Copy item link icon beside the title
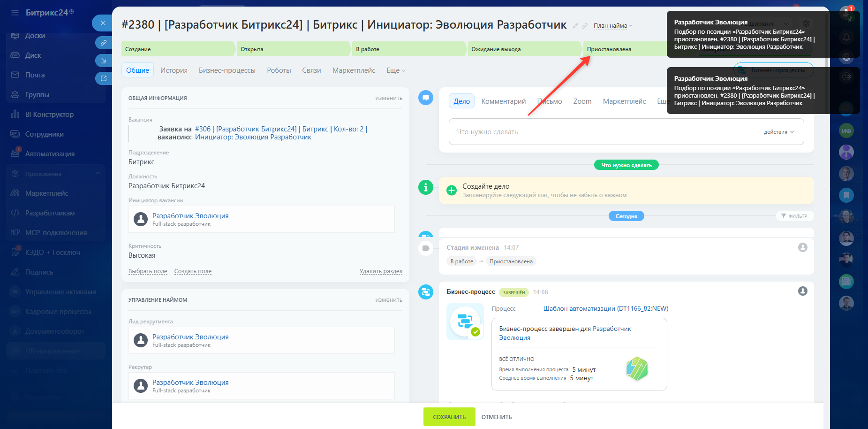Image resolution: width=868 pixels, height=429 pixels. pos(585,26)
